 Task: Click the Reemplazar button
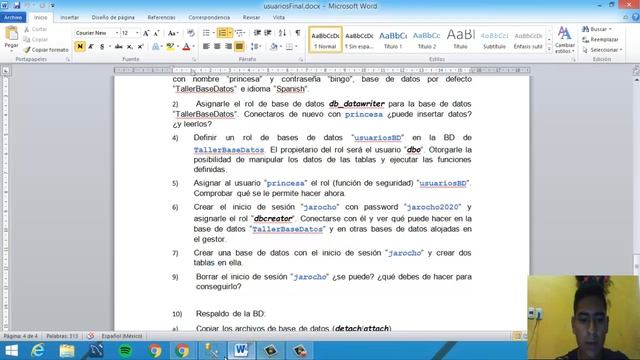click(x=600, y=40)
